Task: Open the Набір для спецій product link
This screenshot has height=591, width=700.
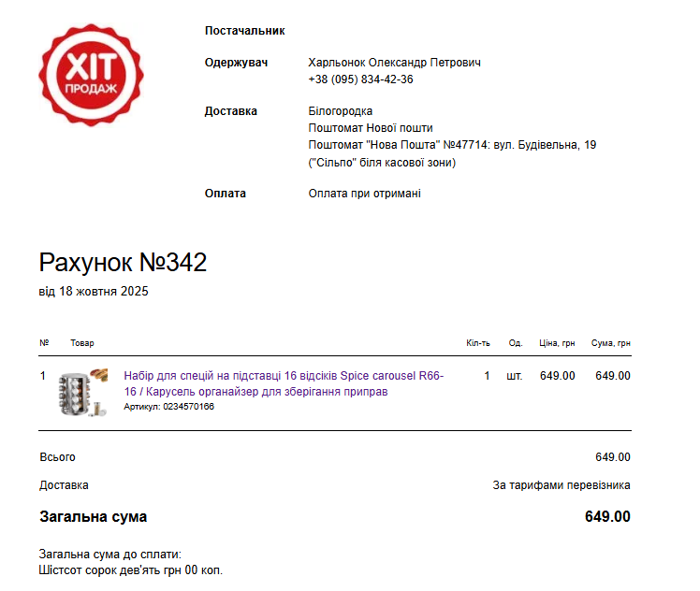Action: click(284, 383)
